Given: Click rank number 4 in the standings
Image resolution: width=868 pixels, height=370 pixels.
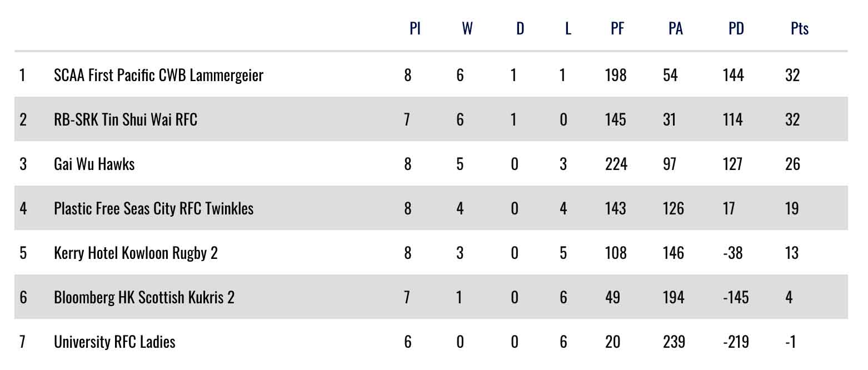Looking at the screenshot, I should point(23,208).
